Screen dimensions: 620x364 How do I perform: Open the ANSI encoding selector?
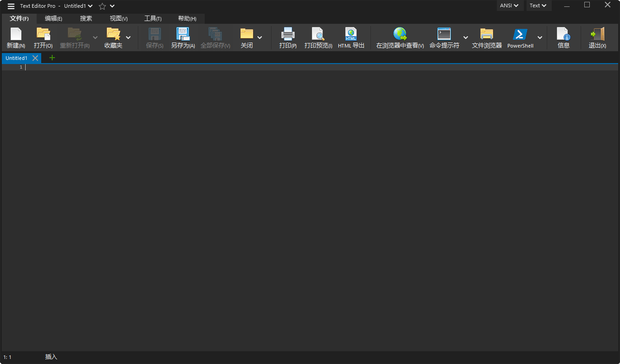(510, 5)
